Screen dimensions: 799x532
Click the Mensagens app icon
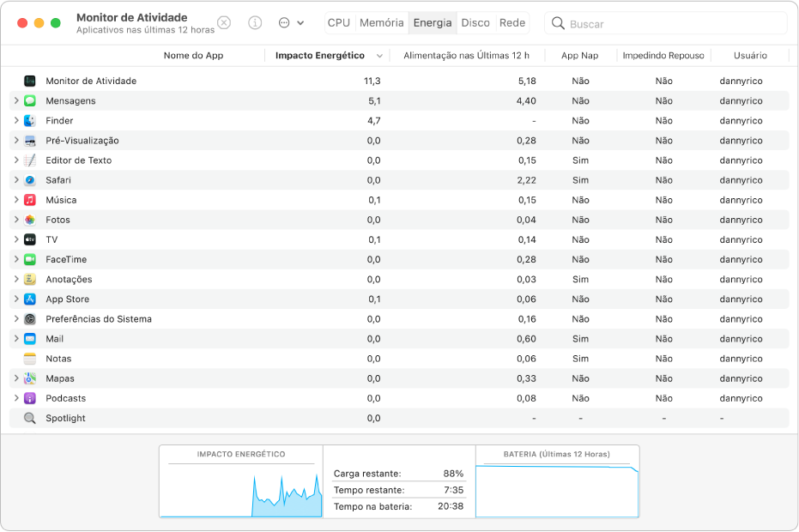(x=30, y=101)
